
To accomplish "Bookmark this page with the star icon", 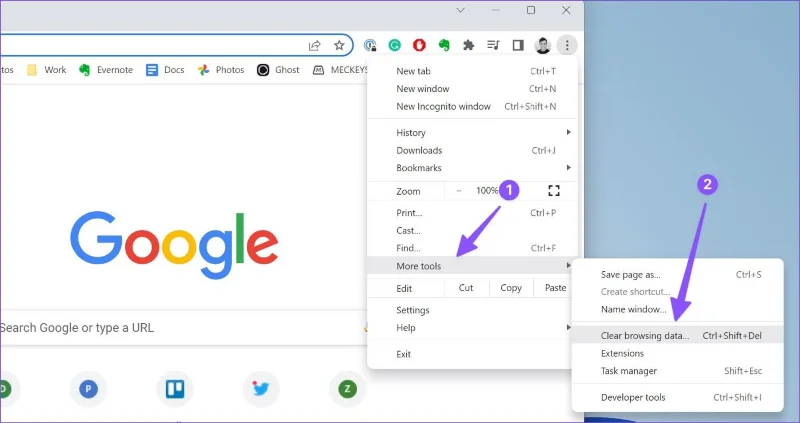I will [x=339, y=45].
